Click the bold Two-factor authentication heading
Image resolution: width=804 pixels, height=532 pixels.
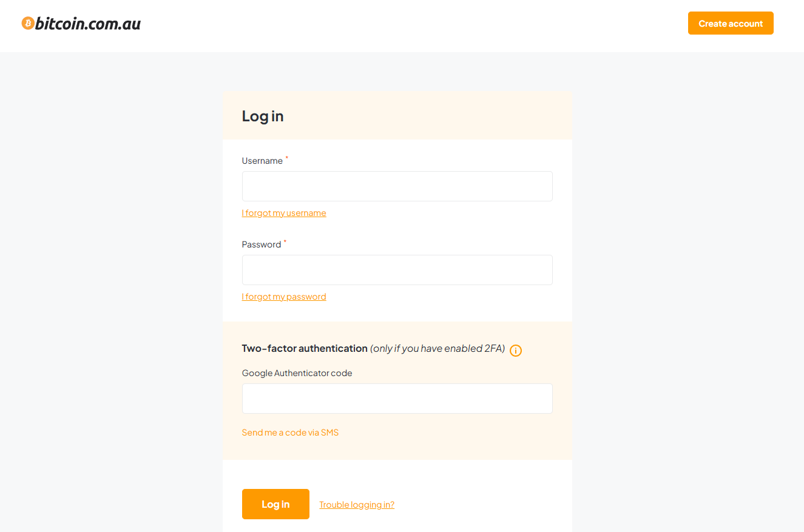(305, 348)
